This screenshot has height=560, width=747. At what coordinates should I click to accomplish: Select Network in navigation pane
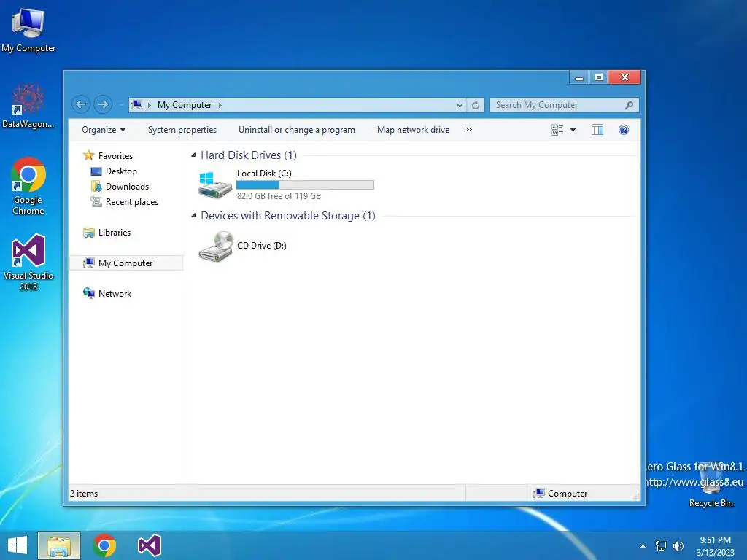[x=115, y=293]
